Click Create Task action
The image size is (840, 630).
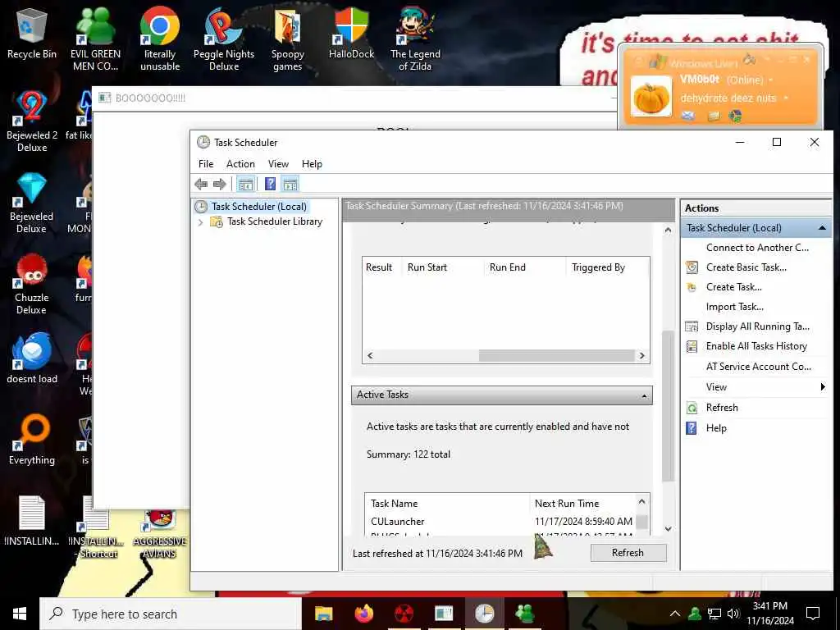point(734,287)
